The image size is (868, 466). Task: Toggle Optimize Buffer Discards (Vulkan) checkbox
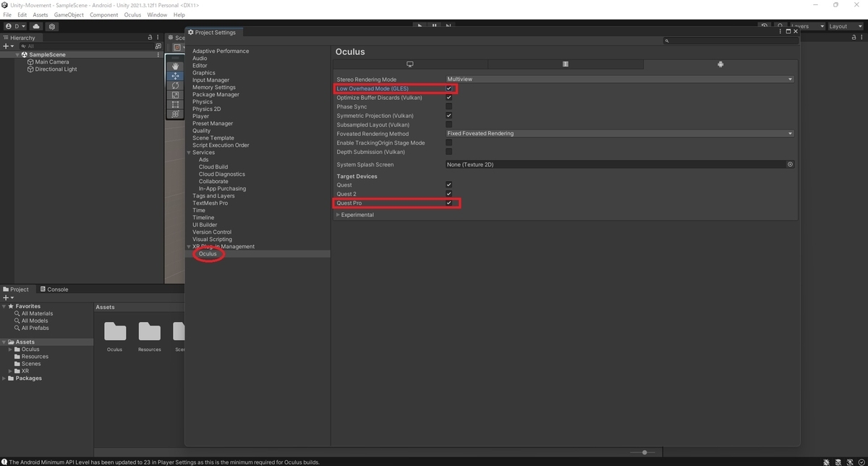(x=448, y=98)
